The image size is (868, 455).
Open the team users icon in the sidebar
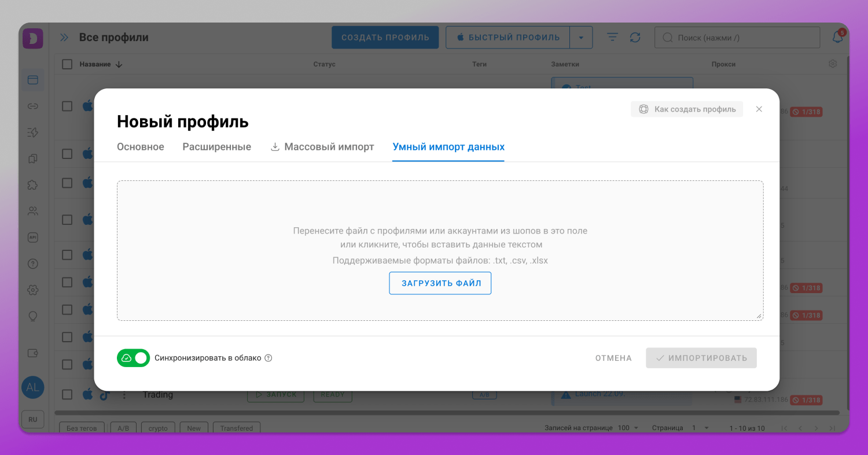[33, 211]
